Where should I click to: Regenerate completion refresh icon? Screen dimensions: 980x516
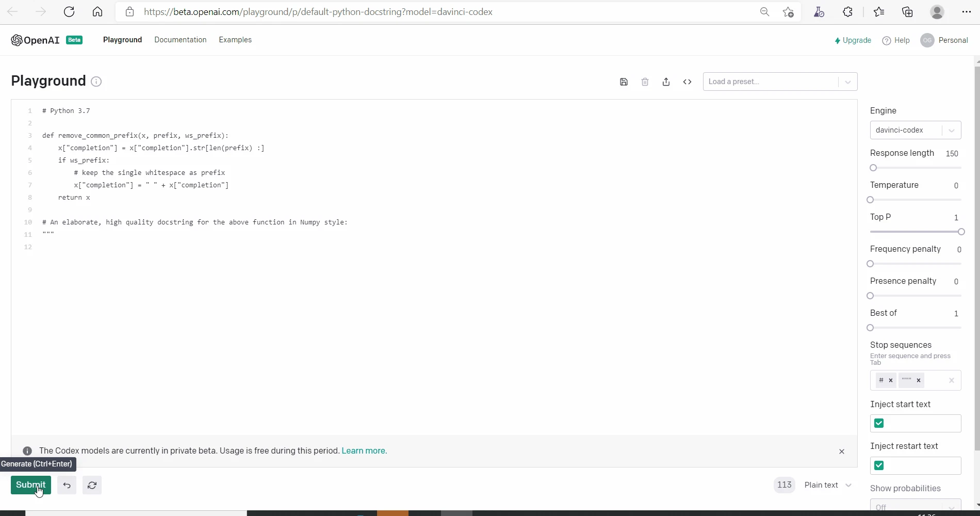(x=92, y=485)
